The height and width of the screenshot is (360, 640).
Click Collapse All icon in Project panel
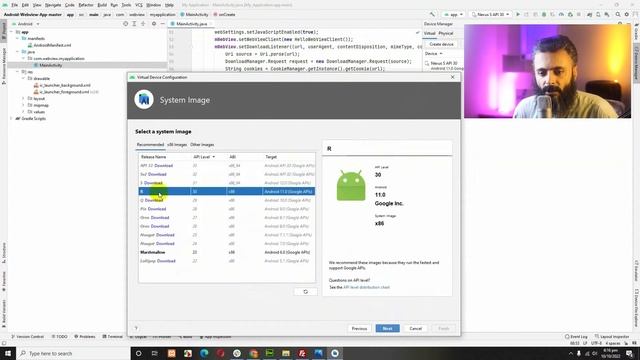[x=143, y=24]
